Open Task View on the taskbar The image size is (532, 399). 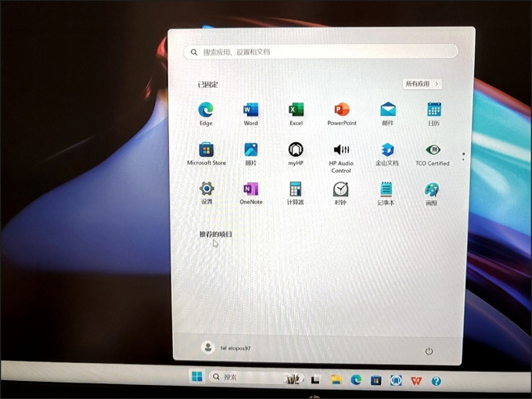315,379
